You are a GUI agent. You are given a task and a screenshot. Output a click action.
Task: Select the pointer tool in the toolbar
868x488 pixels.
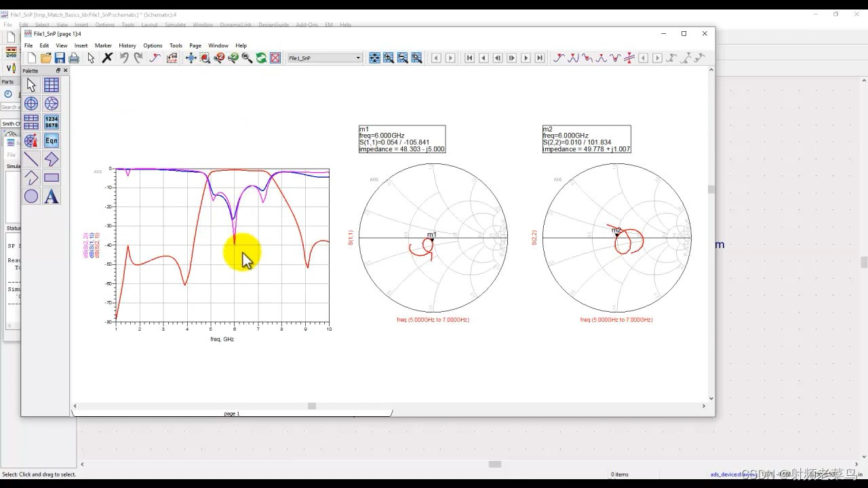pos(91,58)
